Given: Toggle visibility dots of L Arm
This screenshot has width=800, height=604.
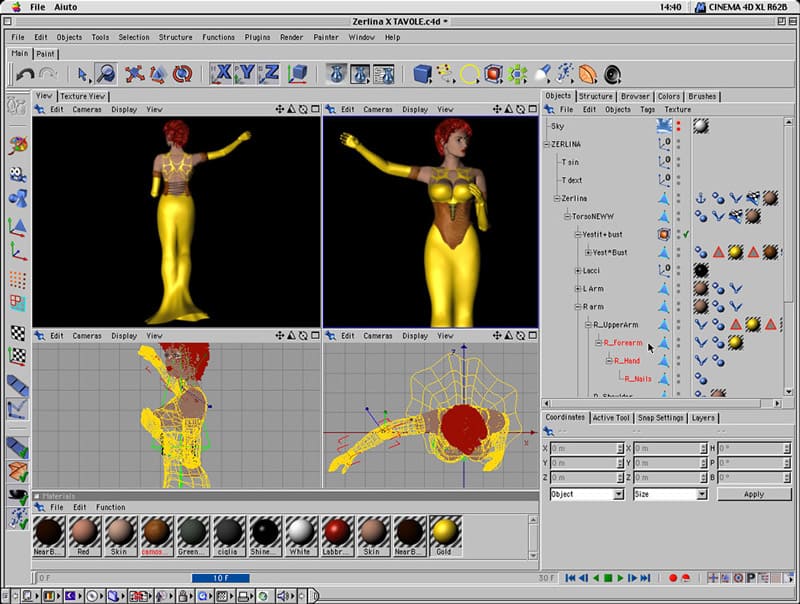Looking at the screenshot, I should tap(679, 289).
